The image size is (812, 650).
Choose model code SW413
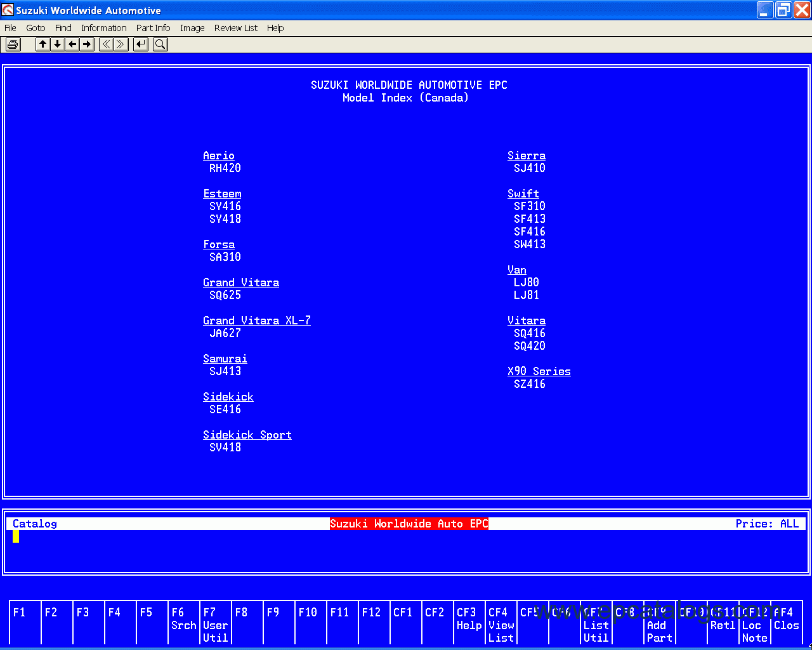[530, 244]
